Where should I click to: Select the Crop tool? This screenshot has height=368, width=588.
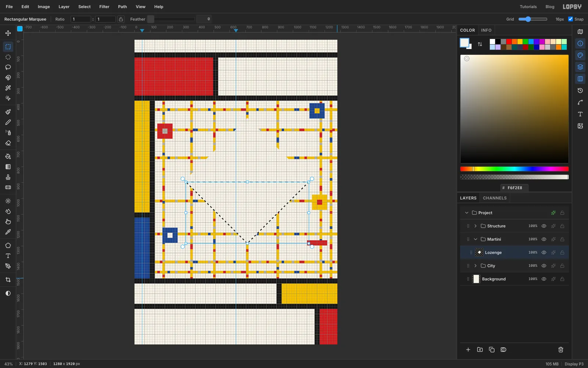(x=8, y=280)
